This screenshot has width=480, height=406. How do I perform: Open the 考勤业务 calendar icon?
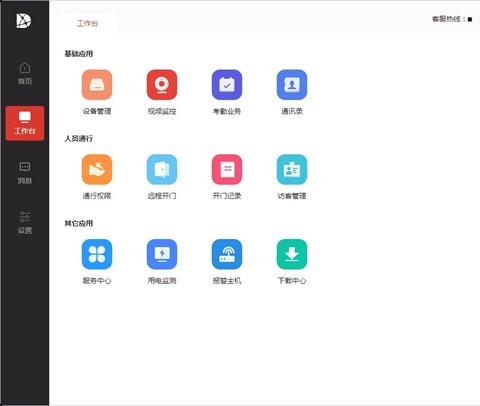pyautogui.click(x=227, y=85)
